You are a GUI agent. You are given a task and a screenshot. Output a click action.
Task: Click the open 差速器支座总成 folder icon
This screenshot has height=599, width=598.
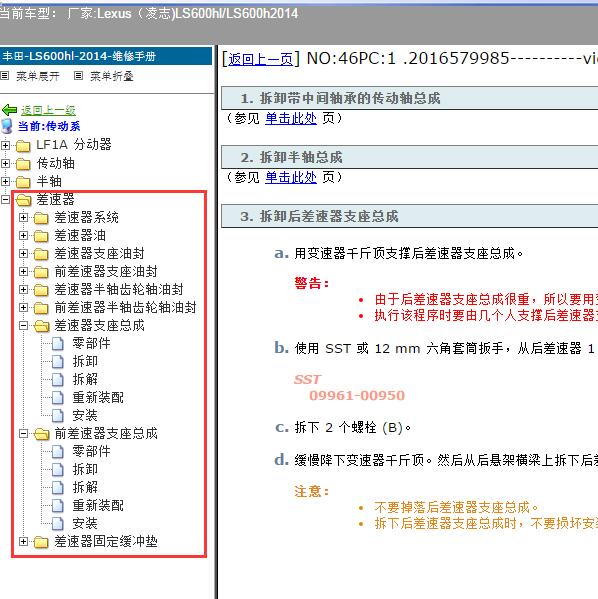[41, 326]
